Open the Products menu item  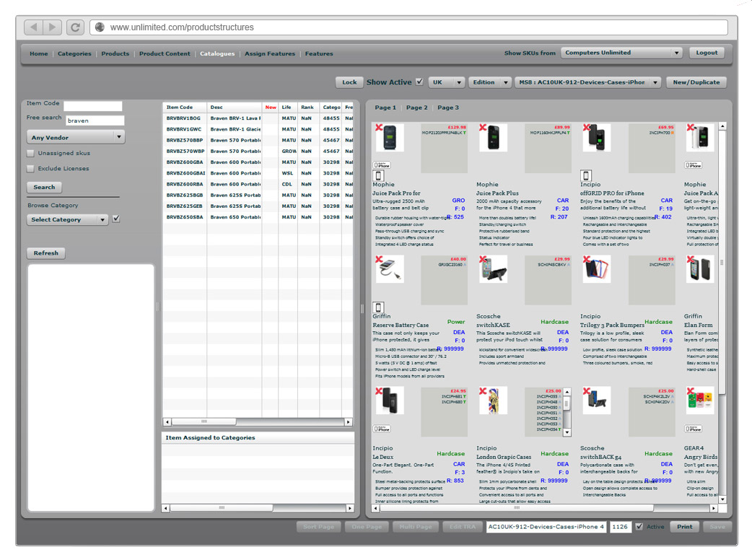pos(115,53)
